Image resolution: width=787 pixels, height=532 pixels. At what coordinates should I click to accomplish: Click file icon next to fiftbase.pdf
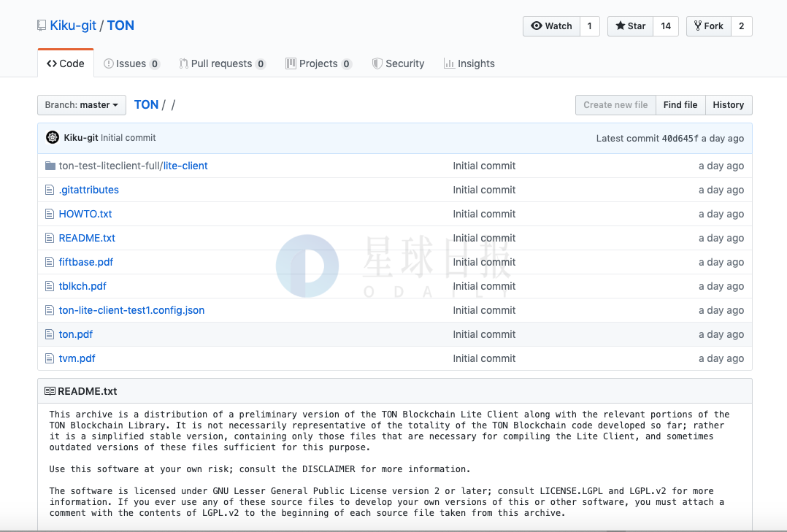click(49, 262)
